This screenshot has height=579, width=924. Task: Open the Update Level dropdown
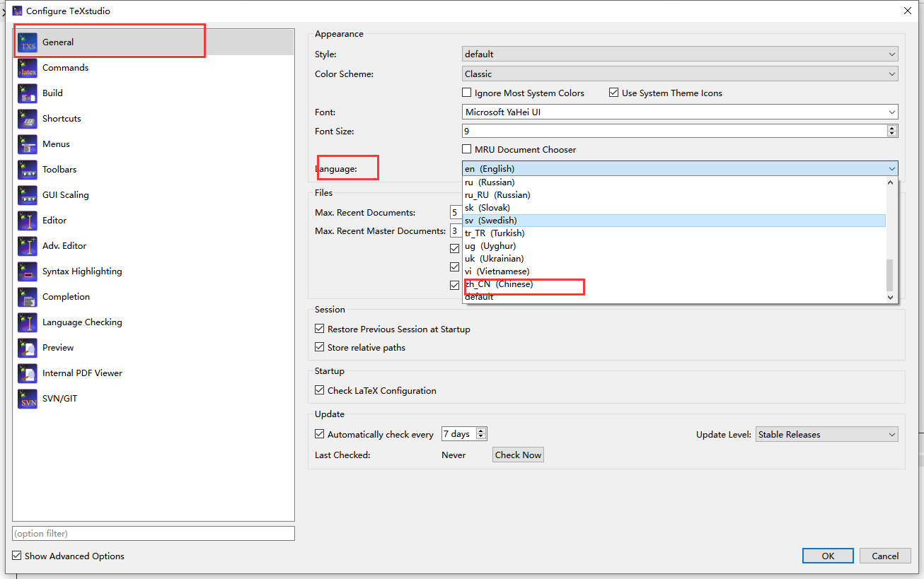[x=827, y=434]
